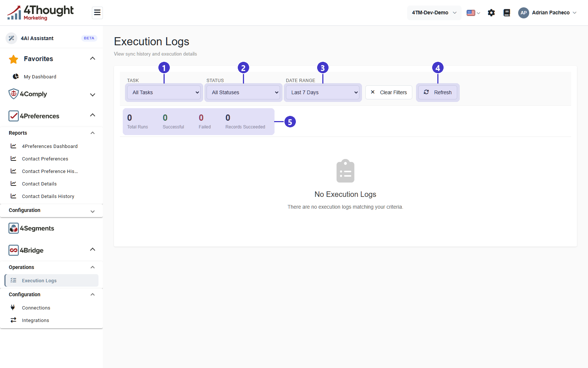Click the Favorites star icon
The width and height of the screenshot is (588, 368).
[x=14, y=59]
